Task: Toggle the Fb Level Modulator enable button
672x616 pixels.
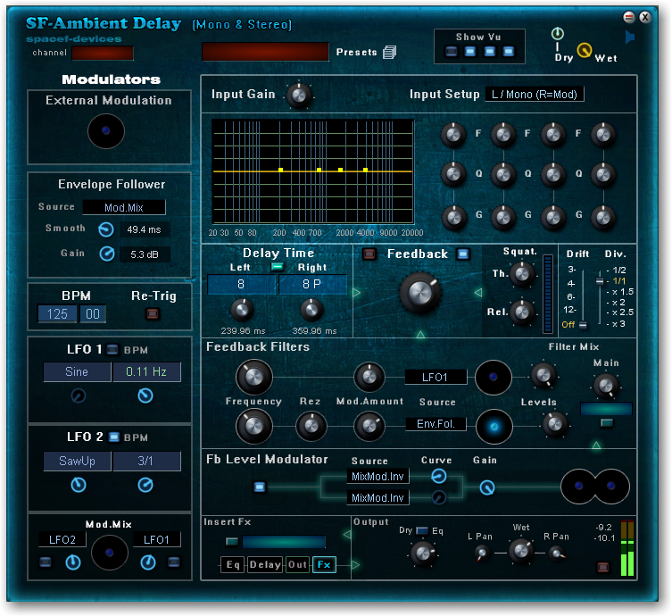Action: coord(260,487)
